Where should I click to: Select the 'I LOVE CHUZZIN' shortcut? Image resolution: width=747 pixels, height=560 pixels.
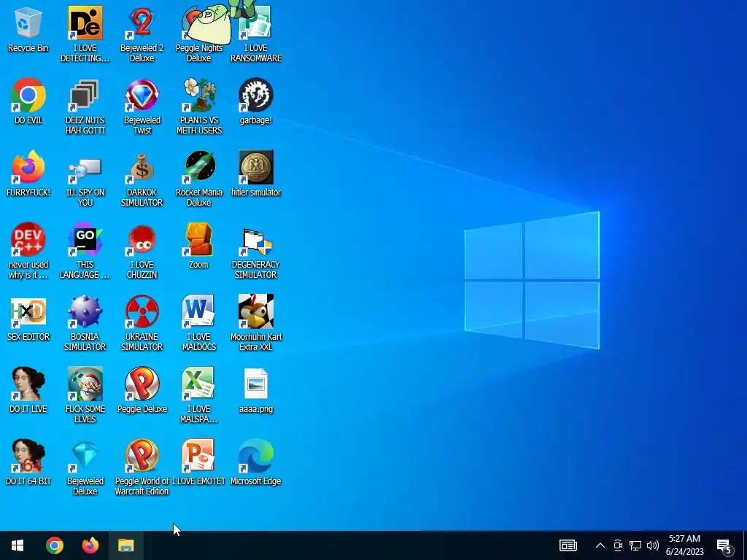(x=142, y=251)
